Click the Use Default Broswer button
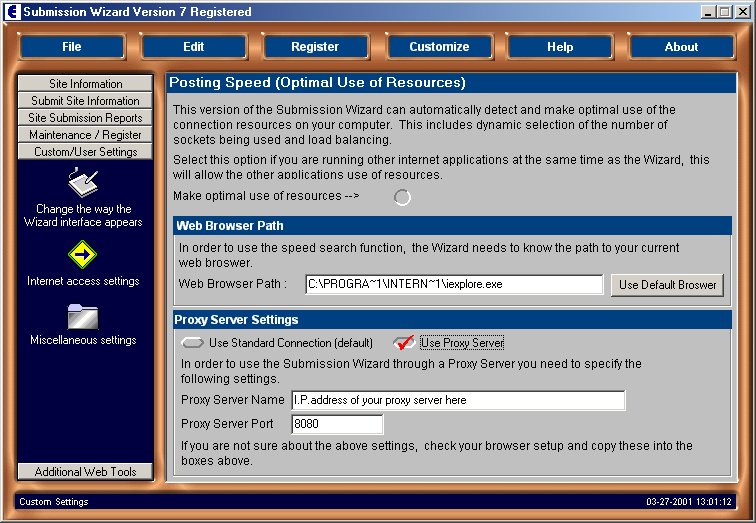 667,285
